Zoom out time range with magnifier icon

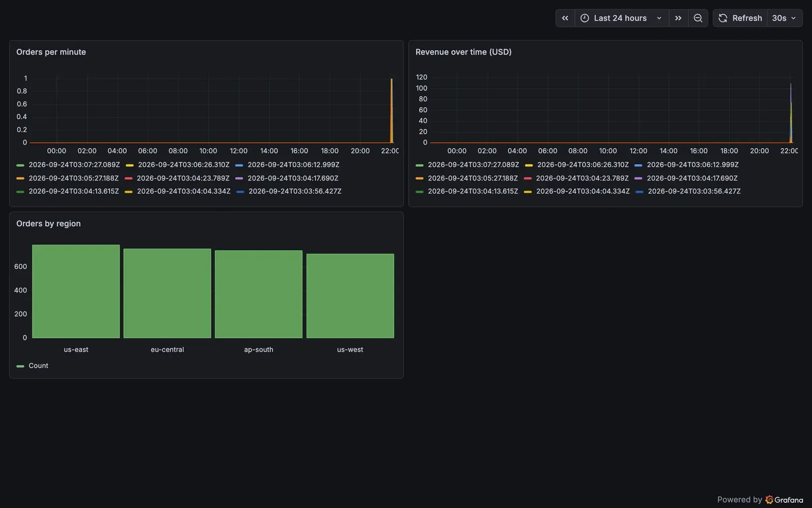click(698, 18)
